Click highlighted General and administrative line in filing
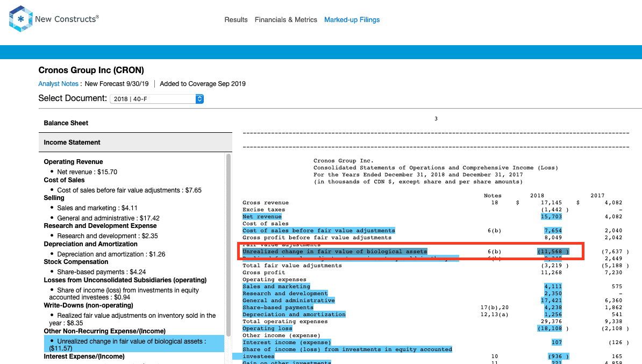Screen dimensions: 642x364 click(x=289, y=301)
